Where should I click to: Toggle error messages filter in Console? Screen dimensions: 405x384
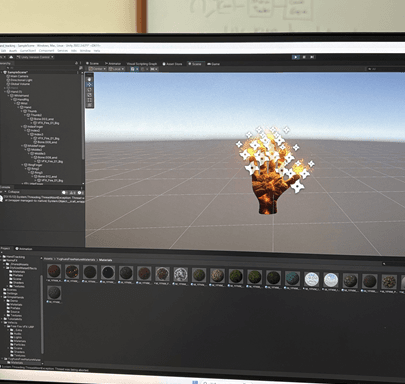80,193
